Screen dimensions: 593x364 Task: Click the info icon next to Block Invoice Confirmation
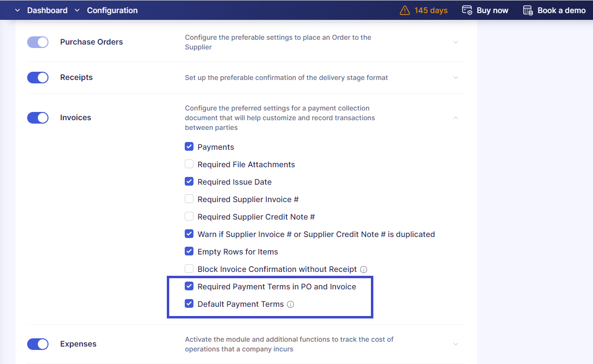pyautogui.click(x=364, y=269)
